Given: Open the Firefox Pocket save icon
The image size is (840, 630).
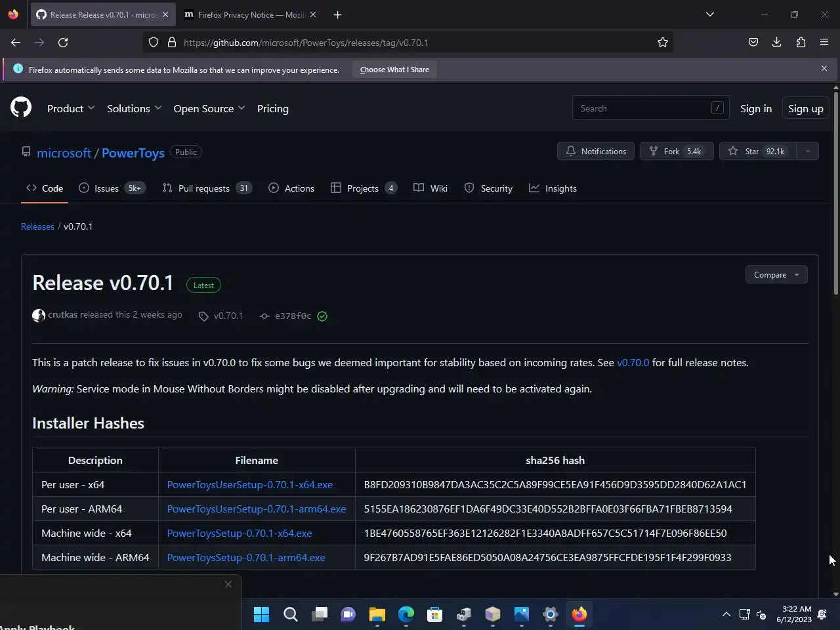Looking at the screenshot, I should [753, 43].
